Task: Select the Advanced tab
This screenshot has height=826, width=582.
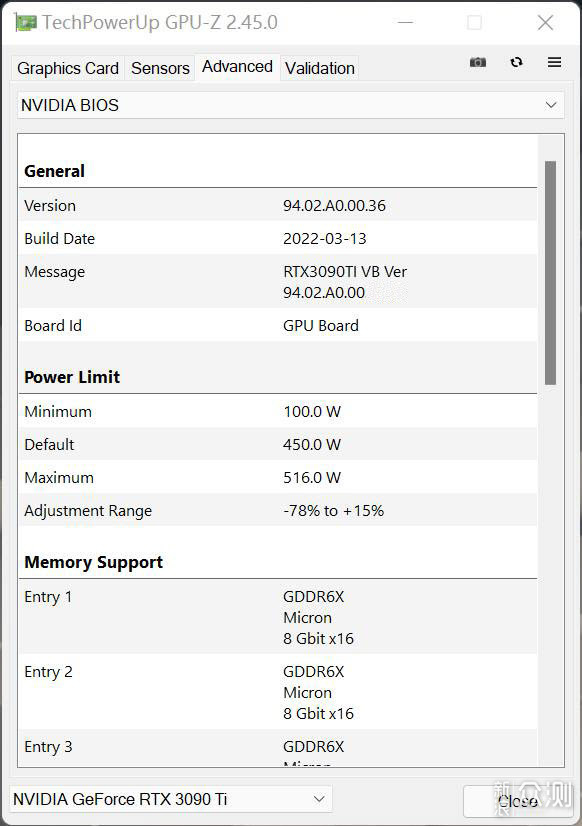Action: pos(238,67)
